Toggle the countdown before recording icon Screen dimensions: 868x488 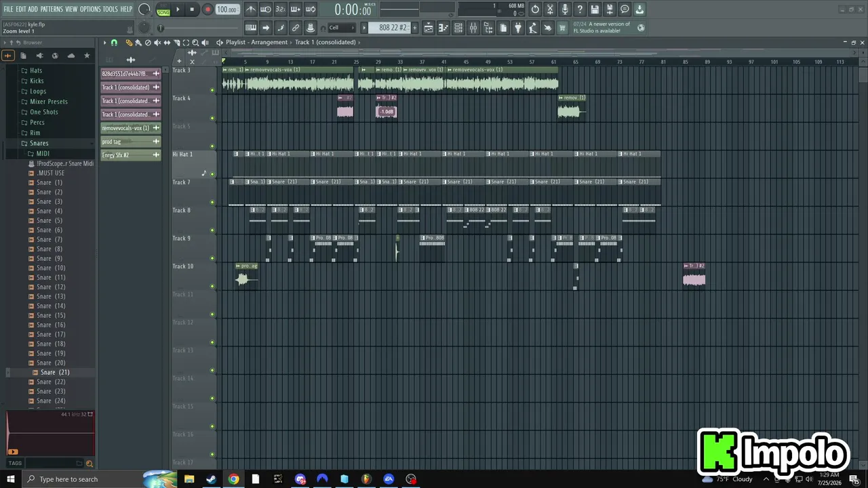pyautogui.click(x=281, y=9)
